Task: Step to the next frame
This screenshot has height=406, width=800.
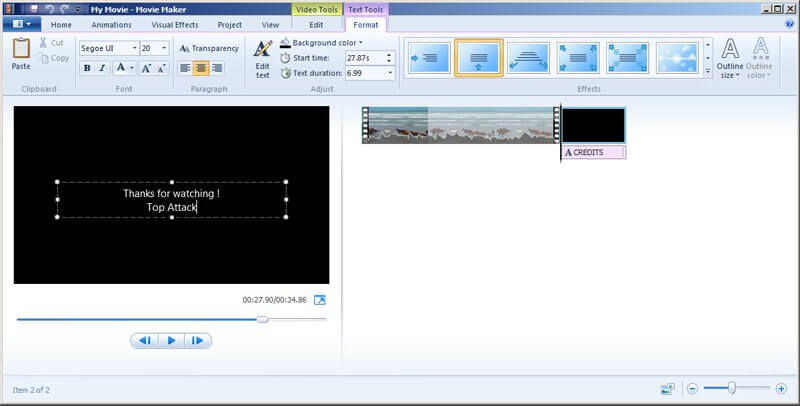Action: [197, 341]
